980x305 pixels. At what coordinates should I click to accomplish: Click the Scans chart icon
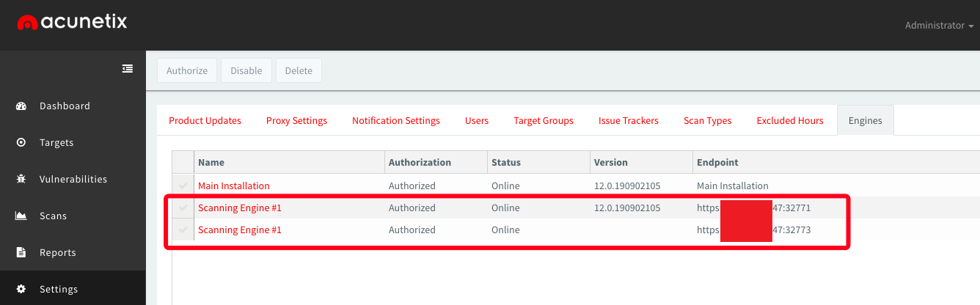coord(21,216)
